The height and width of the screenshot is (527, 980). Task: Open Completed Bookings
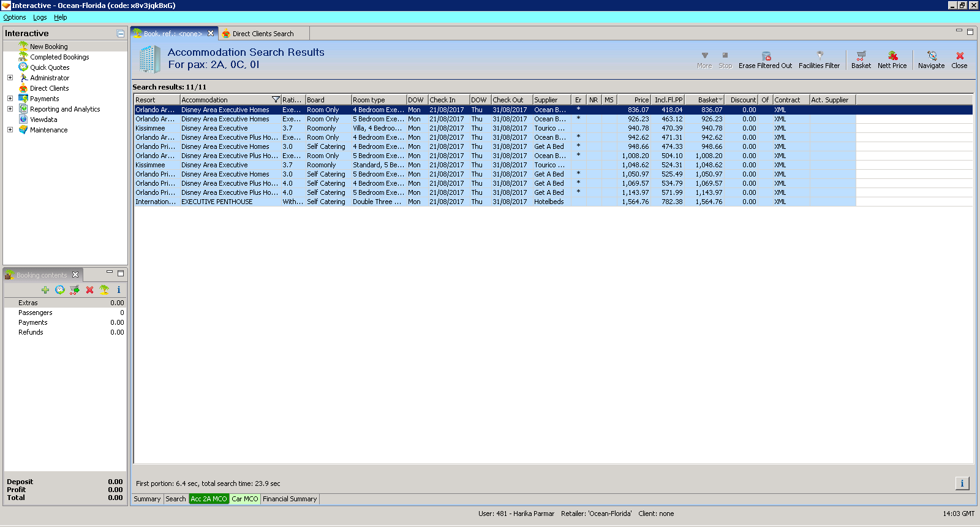click(59, 57)
